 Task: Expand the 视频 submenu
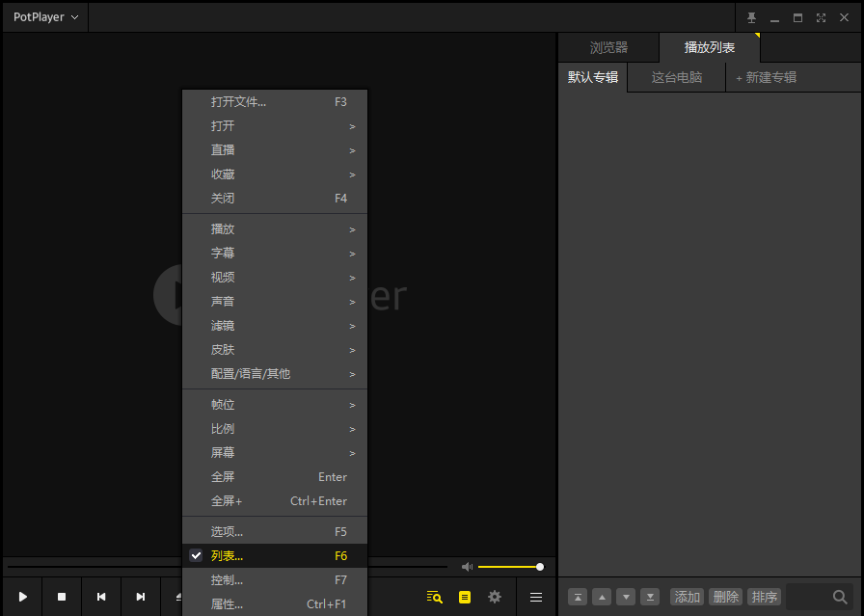coord(275,278)
